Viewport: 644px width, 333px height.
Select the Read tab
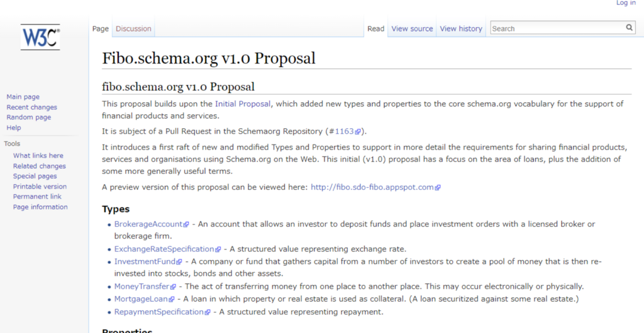[x=376, y=29]
